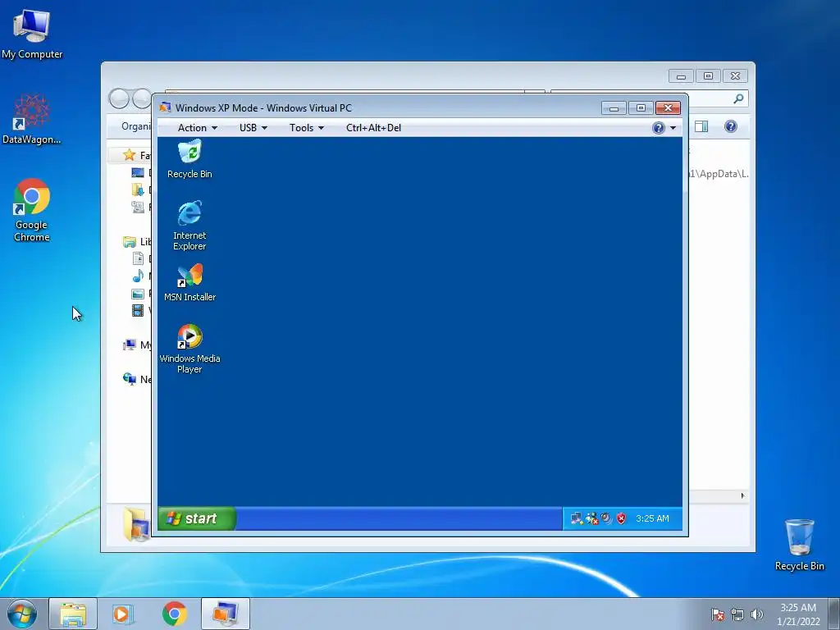Send Ctrl+Alt+Del to the virtual machine
This screenshot has height=630, width=840.
point(373,127)
